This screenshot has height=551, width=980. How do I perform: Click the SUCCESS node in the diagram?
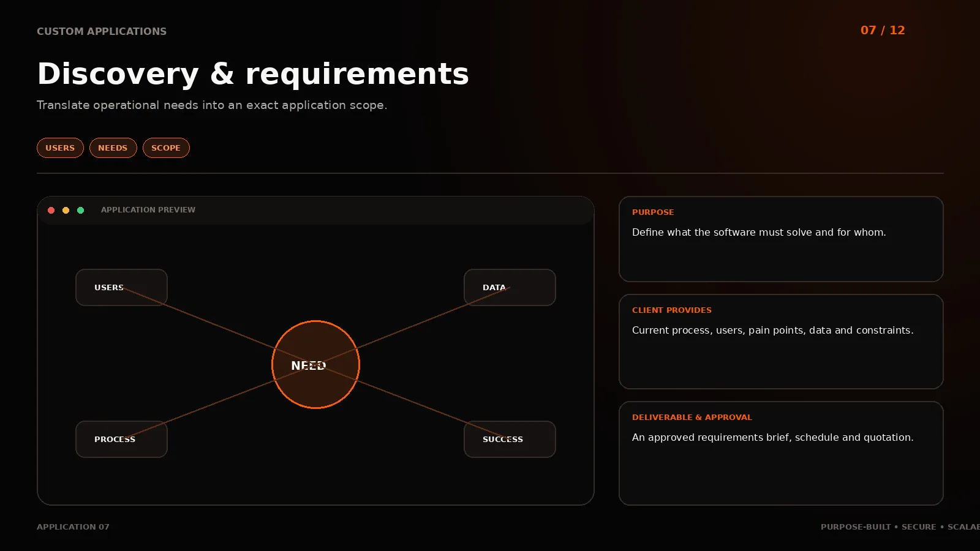(x=510, y=439)
